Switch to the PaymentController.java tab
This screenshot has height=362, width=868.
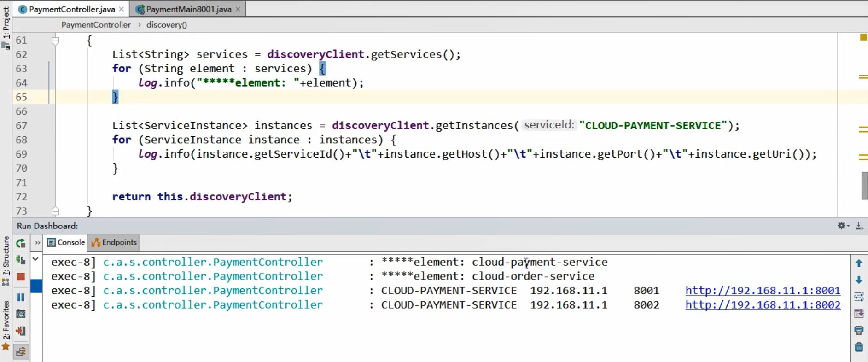(x=71, y=9)
